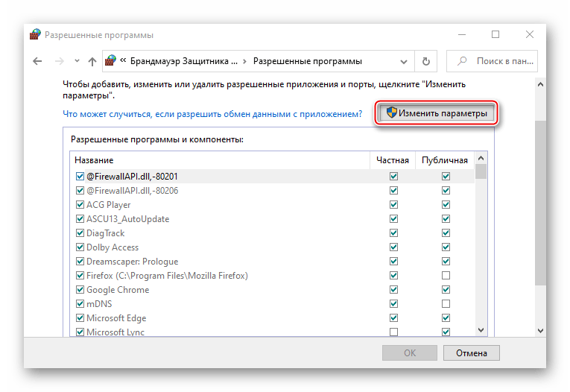Select the "Dolby Access" list row
This screenshot has width=570, height=392.
[272, 247]
